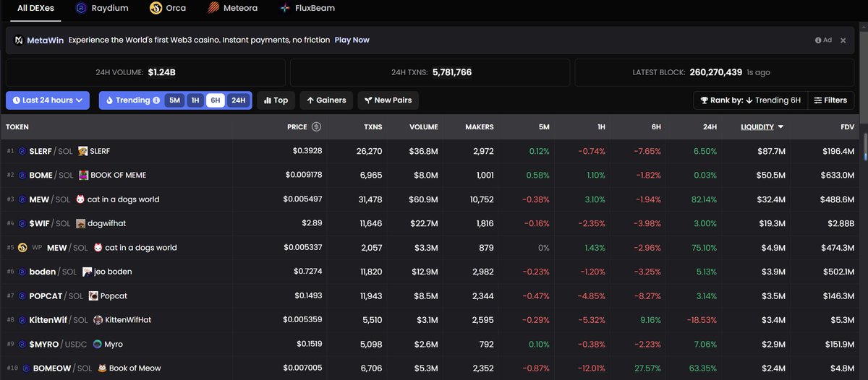The width and height of the screenshot is (868, 380).
Task: Click the jeo boden token image
Action: pyautogui.click(x=87, y=272)
